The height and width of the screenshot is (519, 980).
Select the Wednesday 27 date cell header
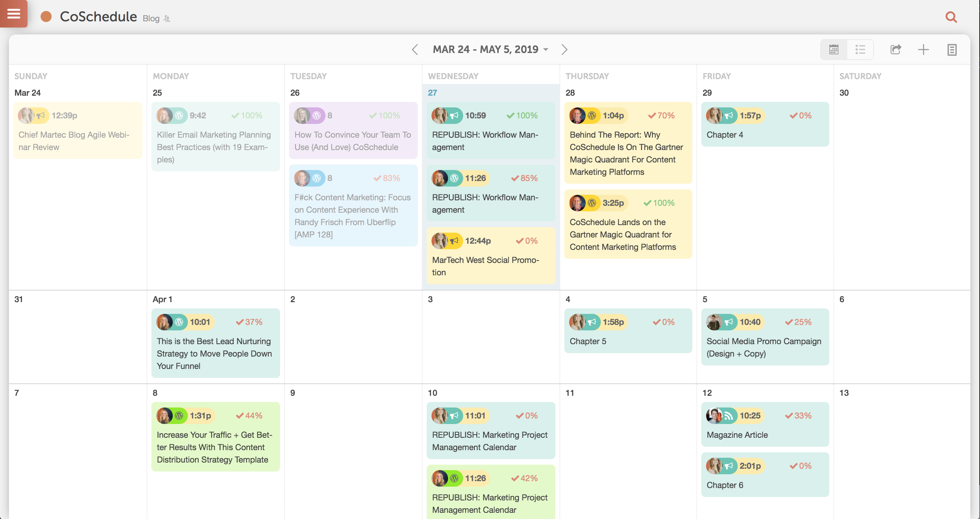pyautogui.click(x=432, y=93)
